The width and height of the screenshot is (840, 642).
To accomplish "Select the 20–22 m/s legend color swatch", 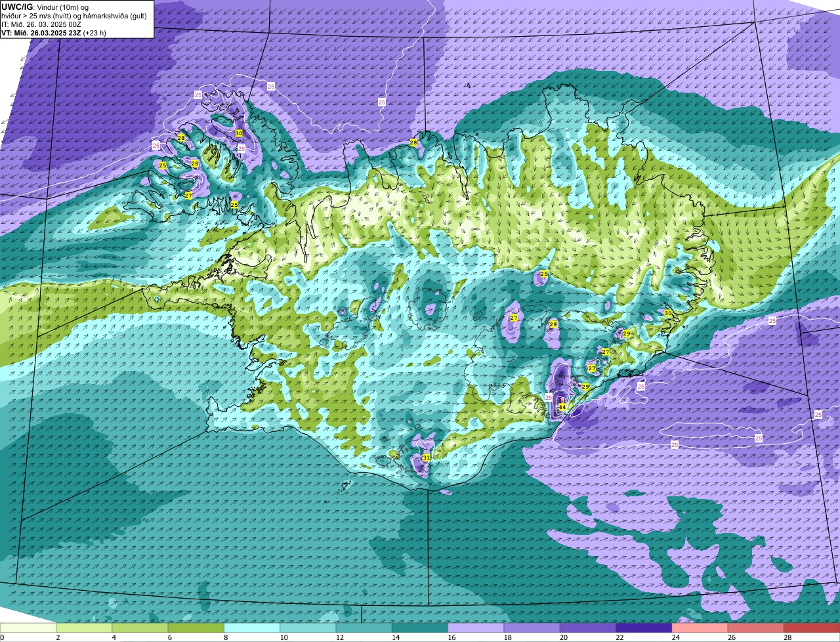I will [588, 628].
